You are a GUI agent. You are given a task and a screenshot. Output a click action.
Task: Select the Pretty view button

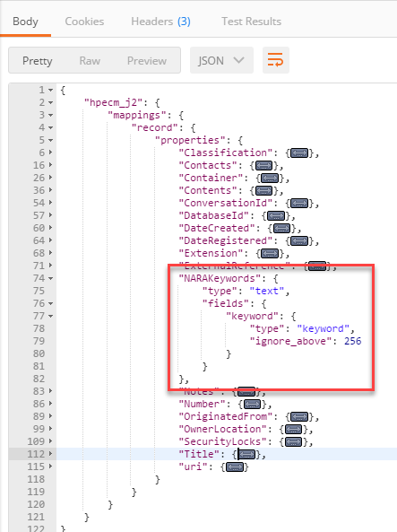38,61
